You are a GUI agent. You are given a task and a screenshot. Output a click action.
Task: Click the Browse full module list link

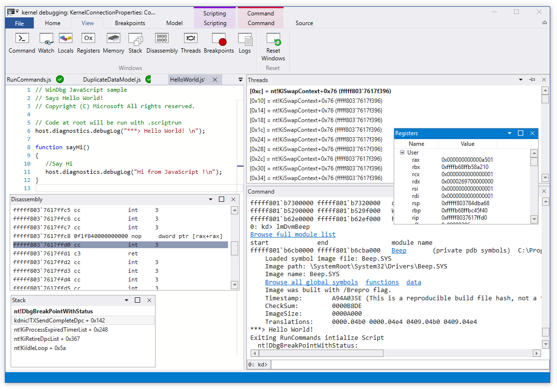point(293,235)
